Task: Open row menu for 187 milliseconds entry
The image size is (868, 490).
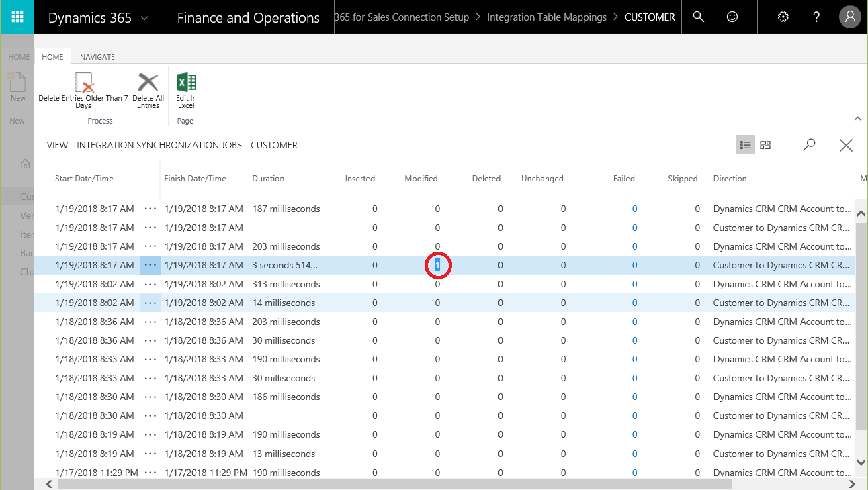Action: pyautogui.click(x=150, y=209)
